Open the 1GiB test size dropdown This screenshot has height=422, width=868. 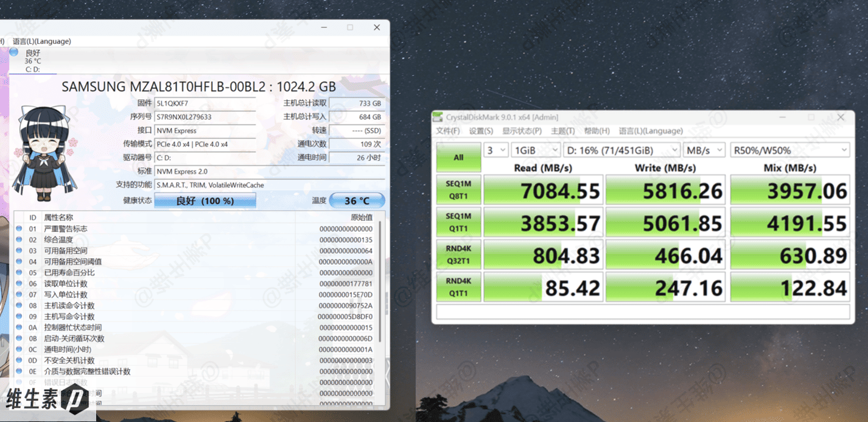coord(536,150)
